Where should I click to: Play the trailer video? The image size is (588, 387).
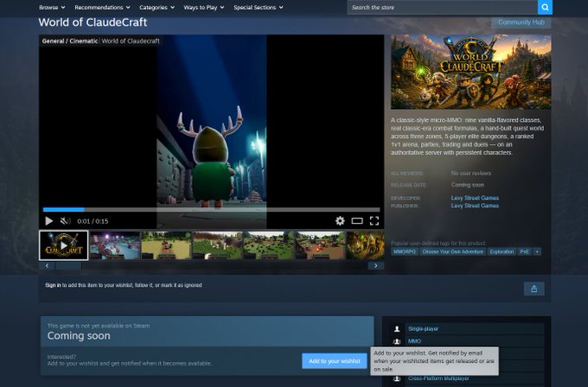tap(48, 221)
